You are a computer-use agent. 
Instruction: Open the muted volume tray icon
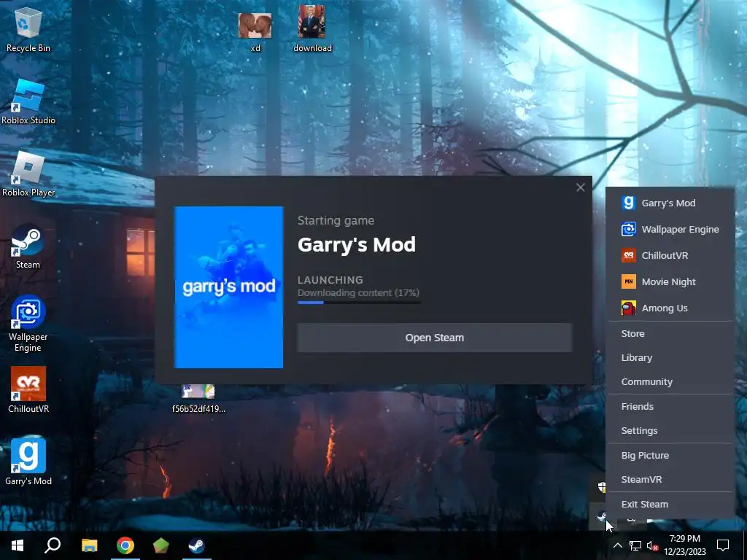(x=652, y=545)
